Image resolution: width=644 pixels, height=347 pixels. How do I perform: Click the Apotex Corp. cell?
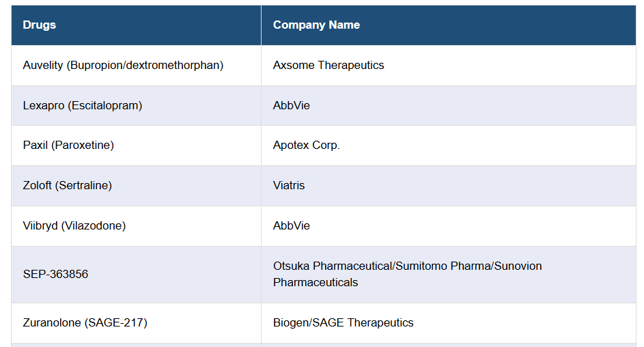point(307,145)
